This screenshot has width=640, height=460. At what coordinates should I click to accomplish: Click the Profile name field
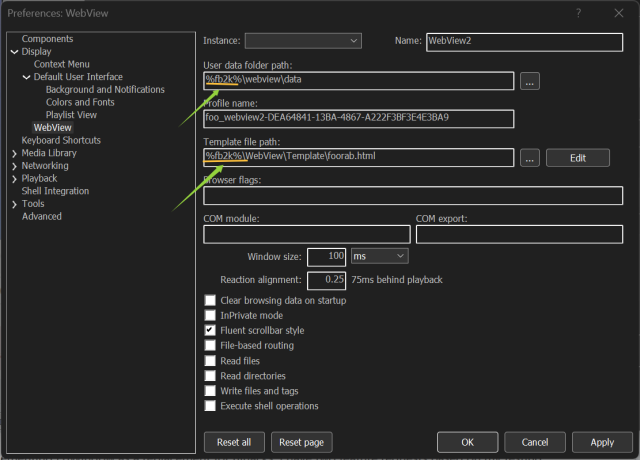tap(359, 119)
